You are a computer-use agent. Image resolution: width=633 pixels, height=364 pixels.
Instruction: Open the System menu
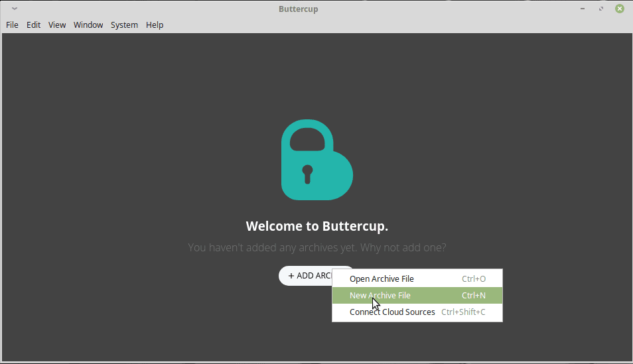point(124,25)
